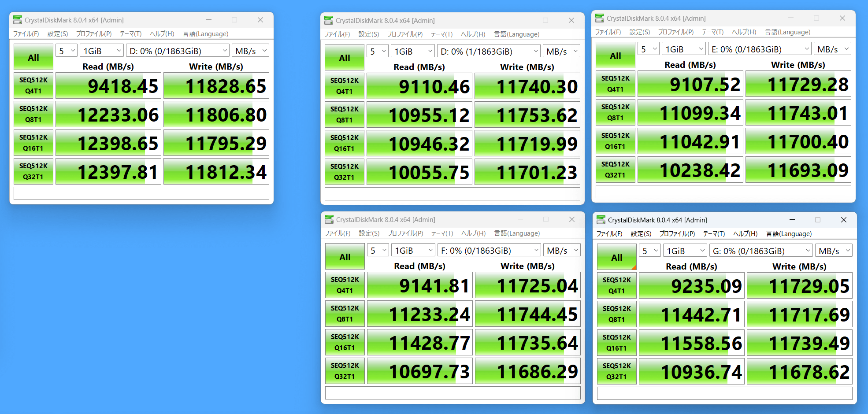Open プロファイル(P) menu in G: drive window

point(677,233)
